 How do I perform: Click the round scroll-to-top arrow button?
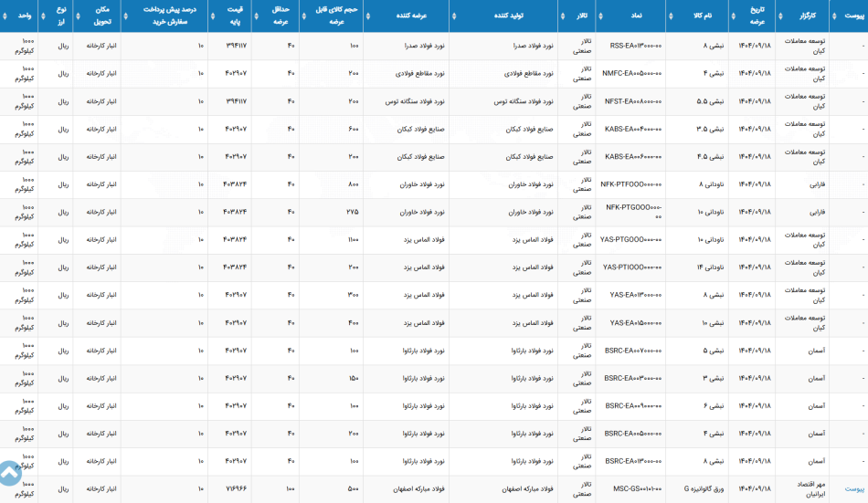pyautogui.click(x=9, y=473)
